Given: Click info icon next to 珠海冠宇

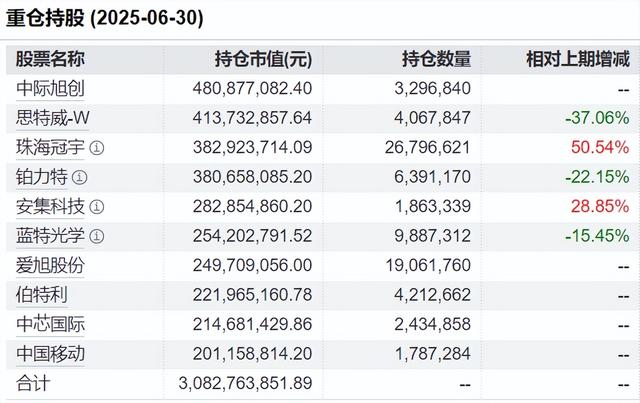Looking at the screenshot, I should (x=97, y=148).
